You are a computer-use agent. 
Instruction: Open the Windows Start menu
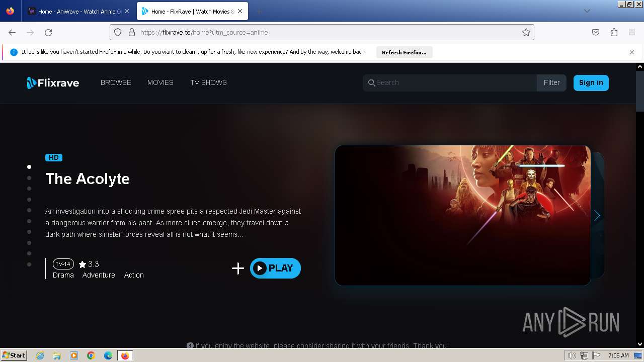[x=14, y=355]
